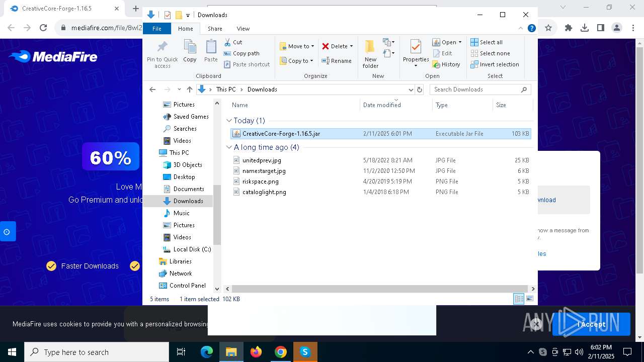The image size is (644, 362).
Task: Open the Easy access dropdown icon
Action: (x=388, y=53)
